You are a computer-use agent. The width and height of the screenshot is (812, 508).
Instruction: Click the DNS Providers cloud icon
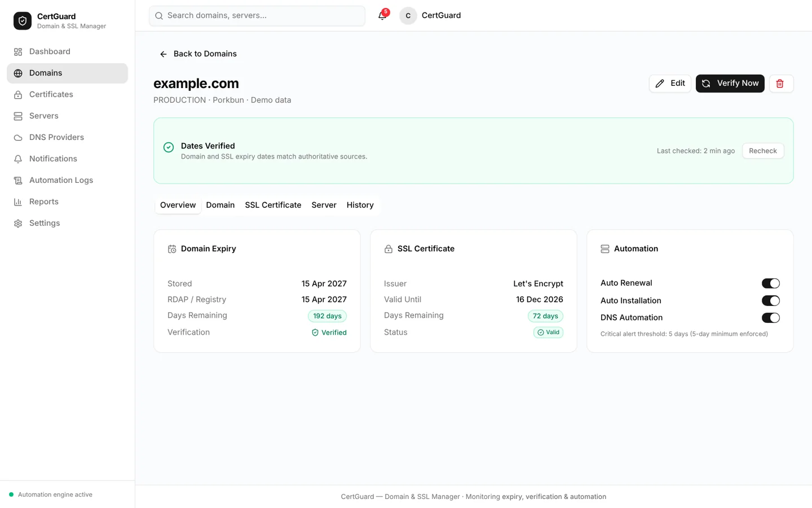pos(18,138)
